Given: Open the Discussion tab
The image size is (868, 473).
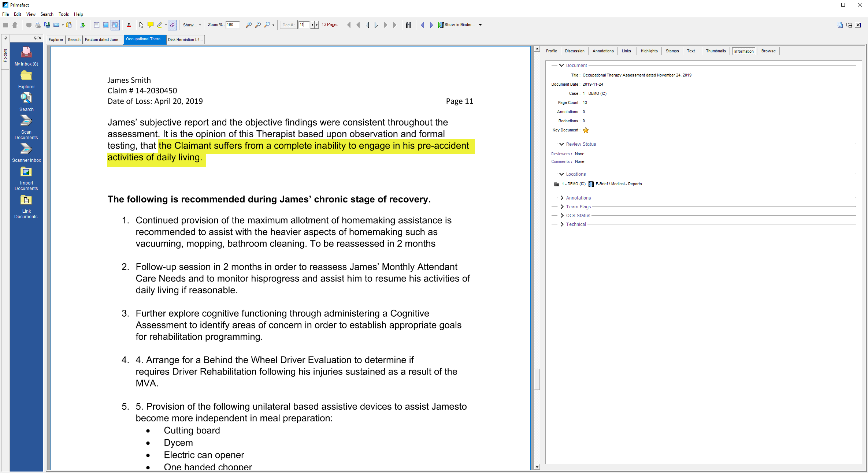Looking at the screenshot, I should click(574, 51).
